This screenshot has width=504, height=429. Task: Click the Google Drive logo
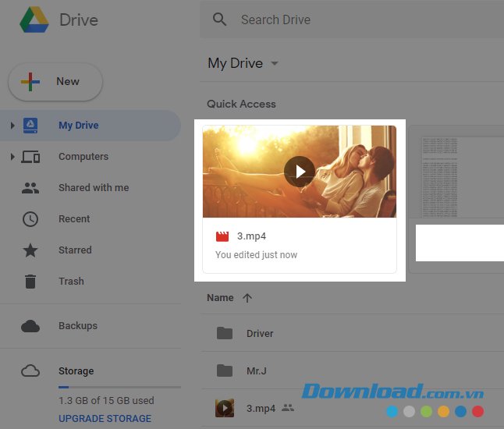(34, 19)
